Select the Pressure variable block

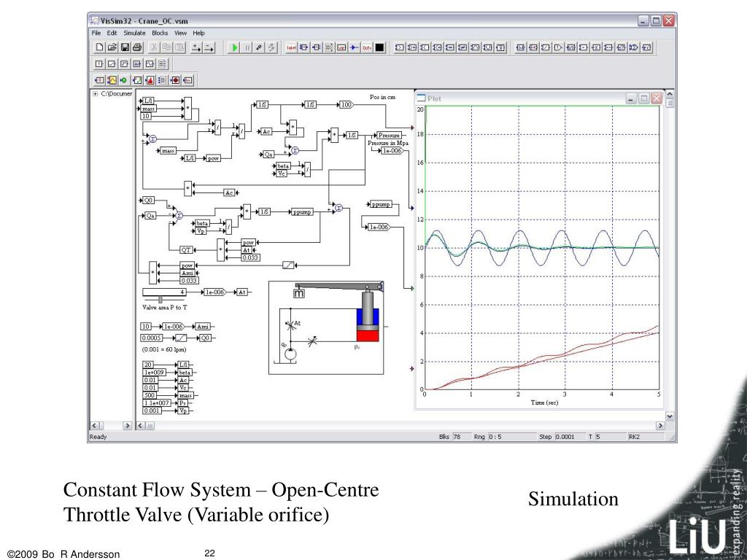[x=389, y=136]
